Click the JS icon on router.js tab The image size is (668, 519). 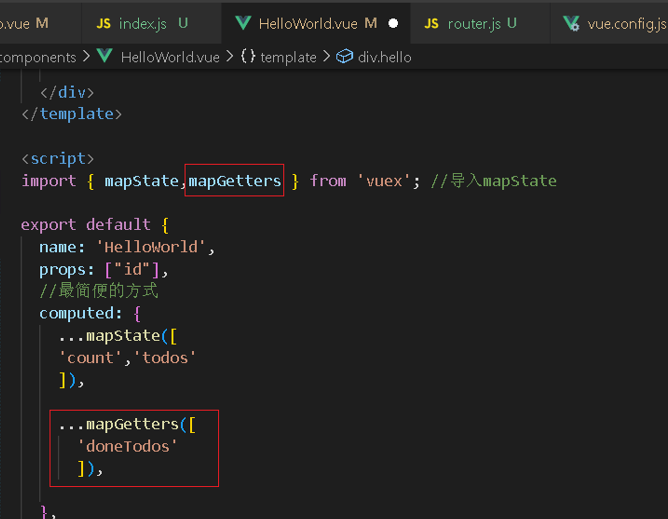coord(431,23)
